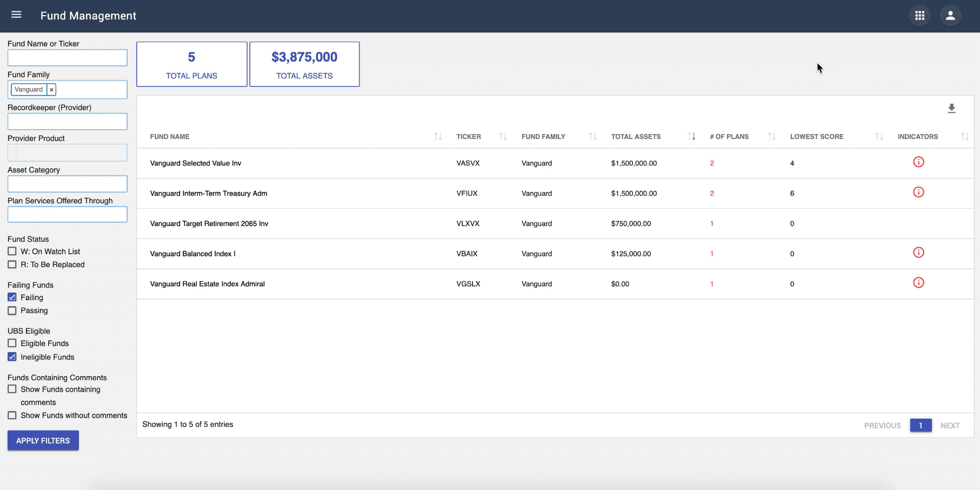980x490 pixels.
Task: Click the $0.00 total assets cell
Action: 620,284
